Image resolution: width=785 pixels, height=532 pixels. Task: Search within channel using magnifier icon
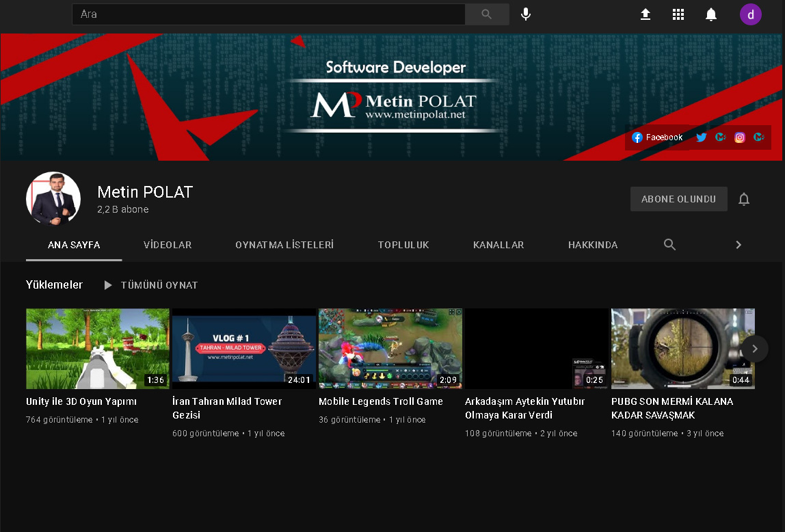669,245
